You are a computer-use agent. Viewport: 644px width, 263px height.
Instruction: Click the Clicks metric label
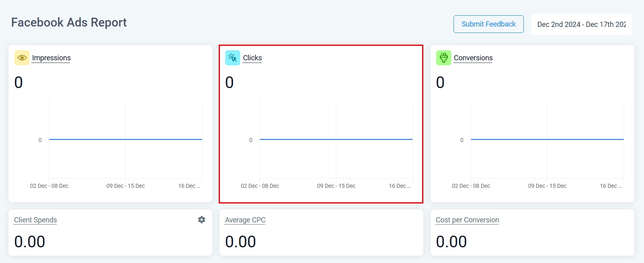(252, 58)
